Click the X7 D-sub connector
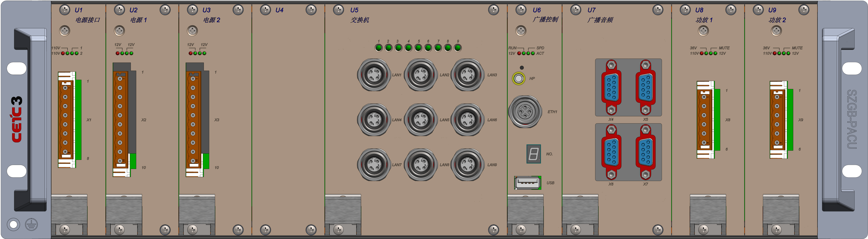The image size is (868, 239). pyautogui.click(x=645, y=152)
